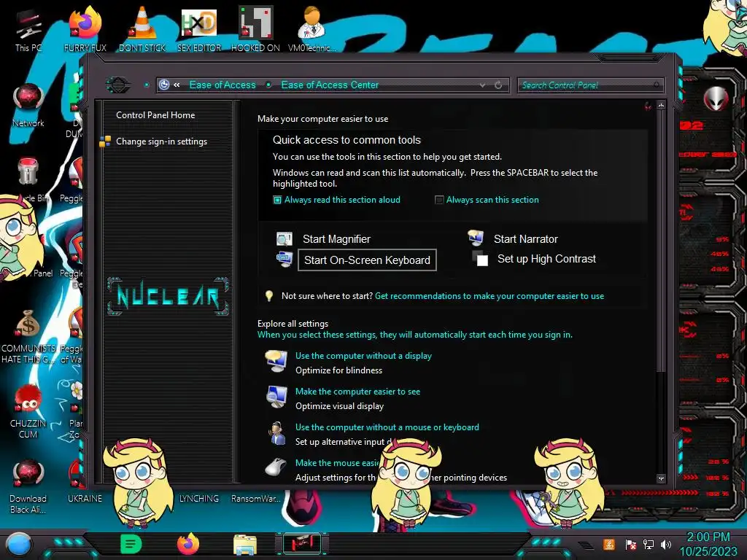
Task: Click the back navigation button
Action: [118, 85]
